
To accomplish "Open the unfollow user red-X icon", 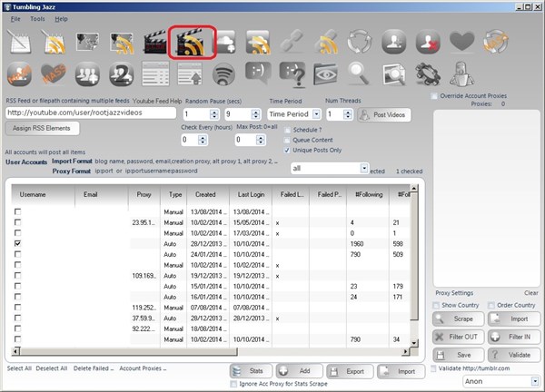I will [x=428, y=42].
